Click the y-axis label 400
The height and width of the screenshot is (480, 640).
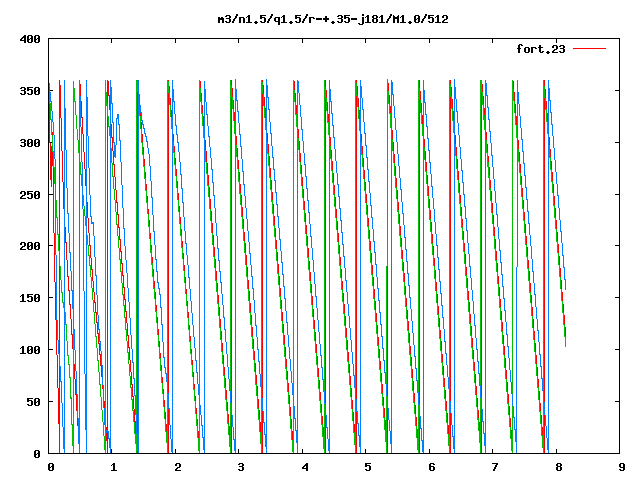pyautogui.click(x=30, y=39)
